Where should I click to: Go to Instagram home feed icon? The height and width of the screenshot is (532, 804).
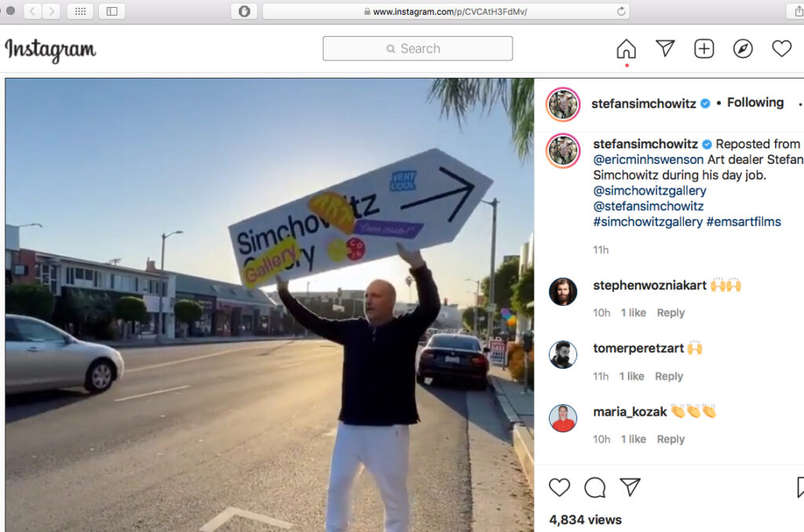coord(626,49)
